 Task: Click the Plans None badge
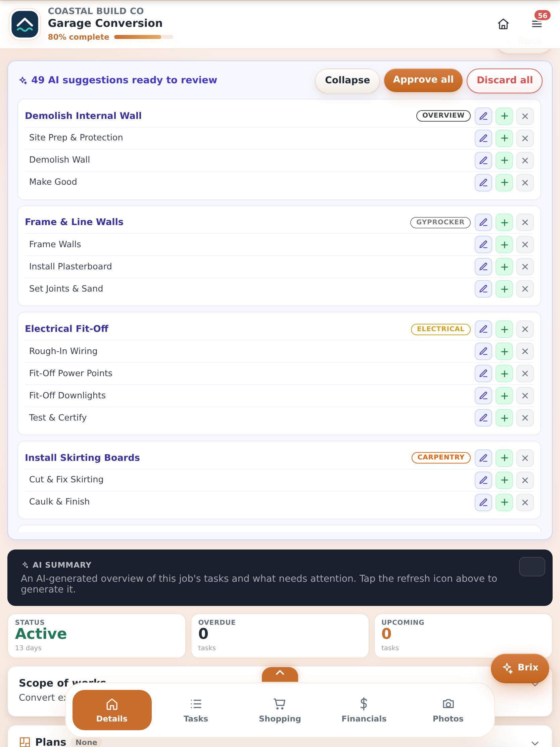click(86, 742)
